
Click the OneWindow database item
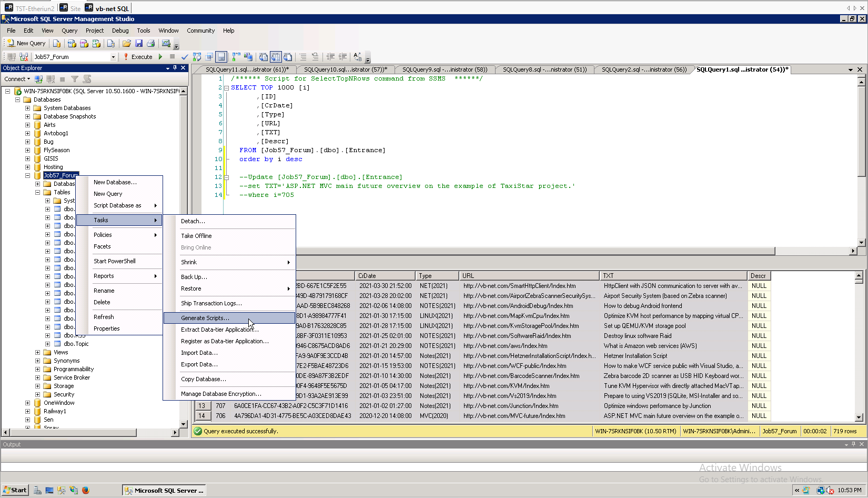(x=59, y=403)
